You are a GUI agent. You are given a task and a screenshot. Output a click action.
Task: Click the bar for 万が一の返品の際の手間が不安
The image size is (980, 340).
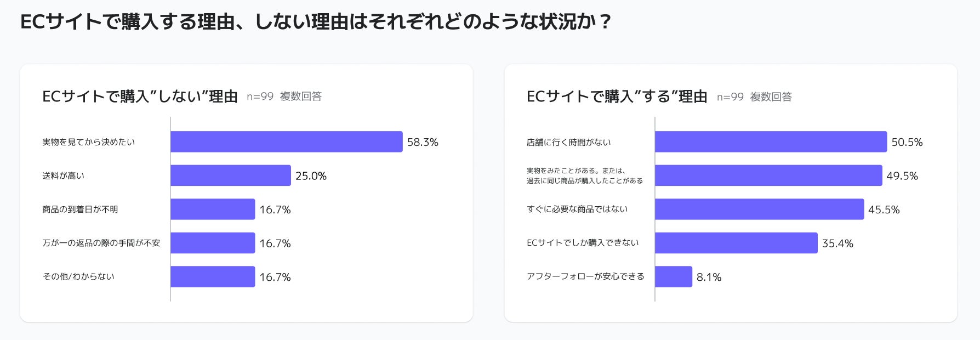pyautogui.click(x=213, y=243)
